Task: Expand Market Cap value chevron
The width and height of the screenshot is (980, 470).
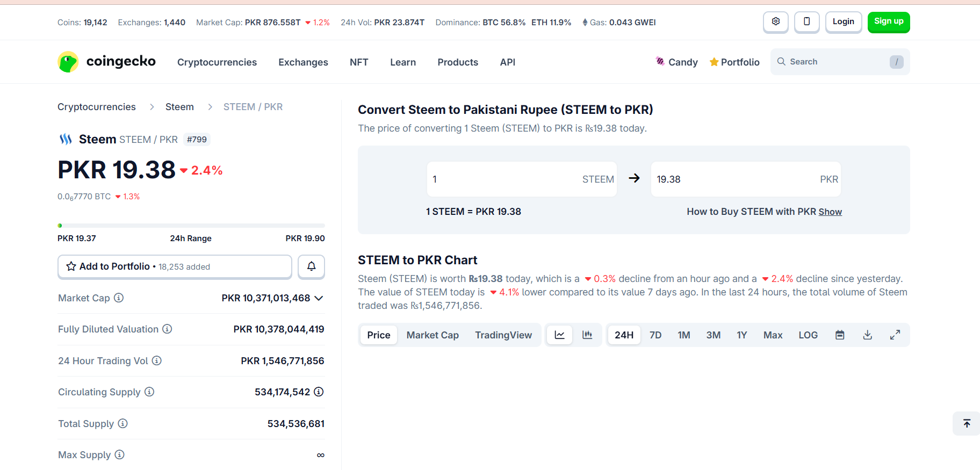Action: point(319,298)
